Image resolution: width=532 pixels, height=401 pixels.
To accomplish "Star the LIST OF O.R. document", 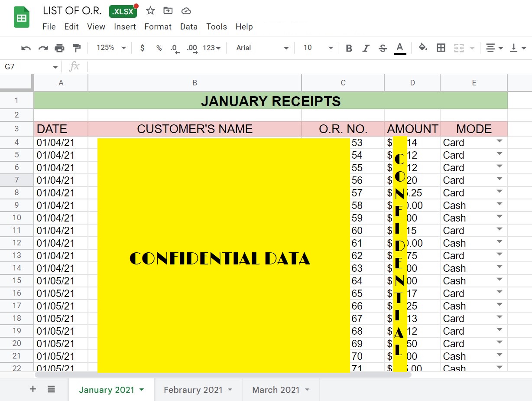I will point(150,11).
